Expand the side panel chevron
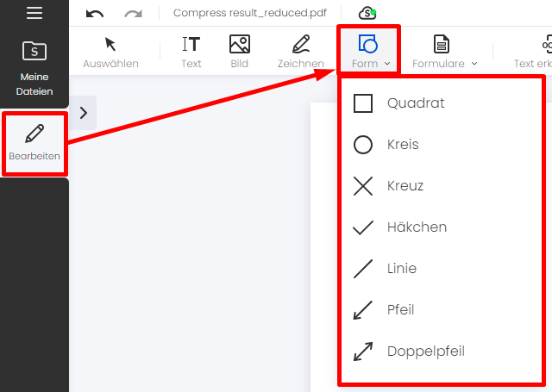The width and height of the screenshot is (552, 392). pos(83,113)
